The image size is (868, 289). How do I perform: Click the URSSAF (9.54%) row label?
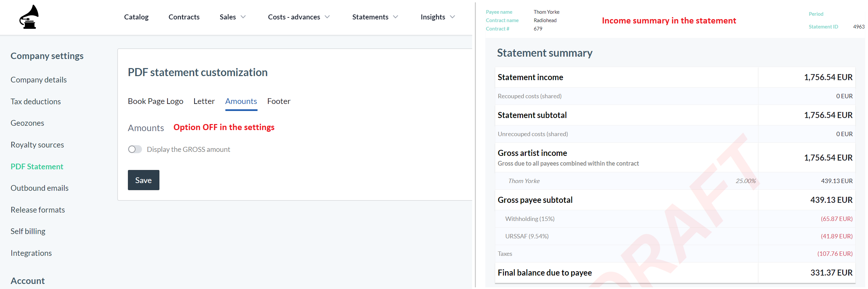[x=527, y=236]
